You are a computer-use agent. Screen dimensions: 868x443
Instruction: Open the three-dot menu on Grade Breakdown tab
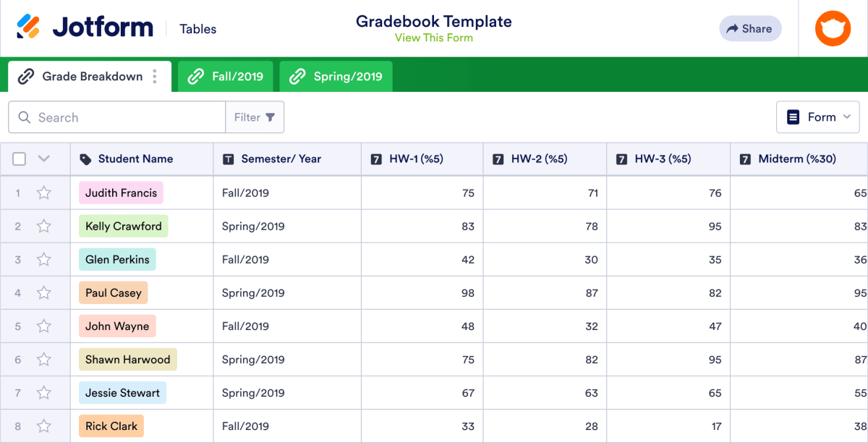154,75
